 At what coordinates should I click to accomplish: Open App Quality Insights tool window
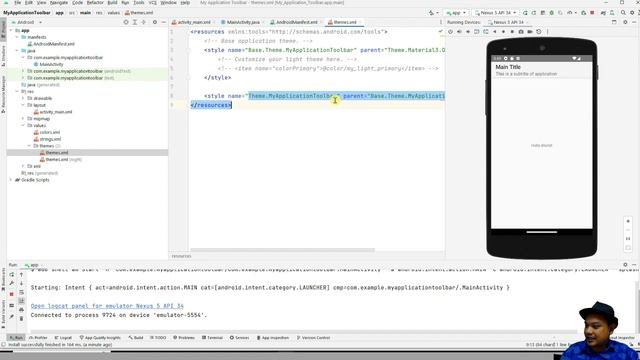pyautogui.click(x=100, y=338)
